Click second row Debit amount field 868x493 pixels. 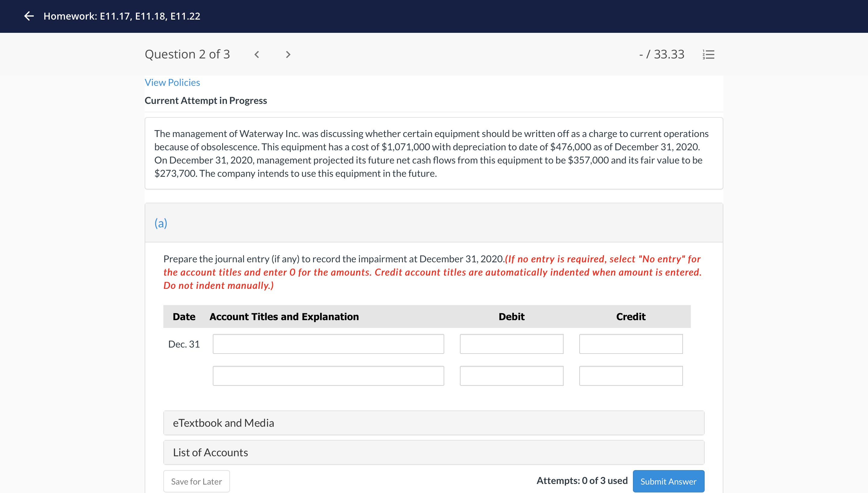coord(511,376)
